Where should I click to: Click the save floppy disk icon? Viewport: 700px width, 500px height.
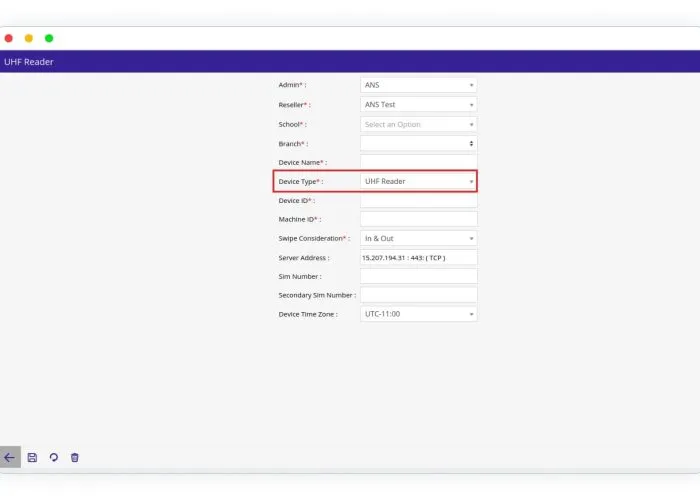click(x=32, y=457)
